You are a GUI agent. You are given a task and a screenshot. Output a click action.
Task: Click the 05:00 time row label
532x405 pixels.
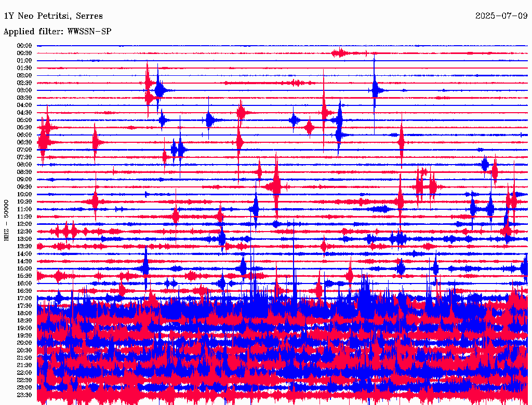[x=24, y=120]
